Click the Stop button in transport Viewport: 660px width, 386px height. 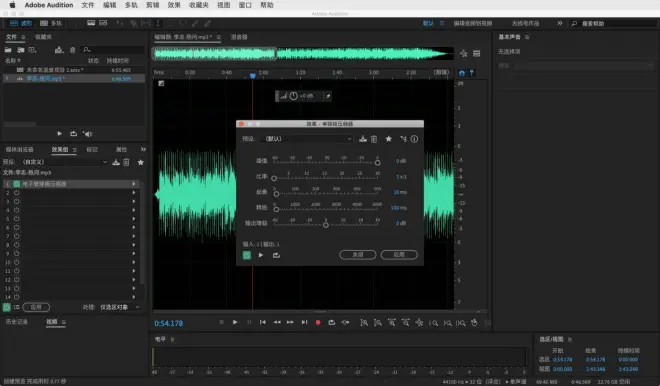pyautogui.click(x=221, y=322)
